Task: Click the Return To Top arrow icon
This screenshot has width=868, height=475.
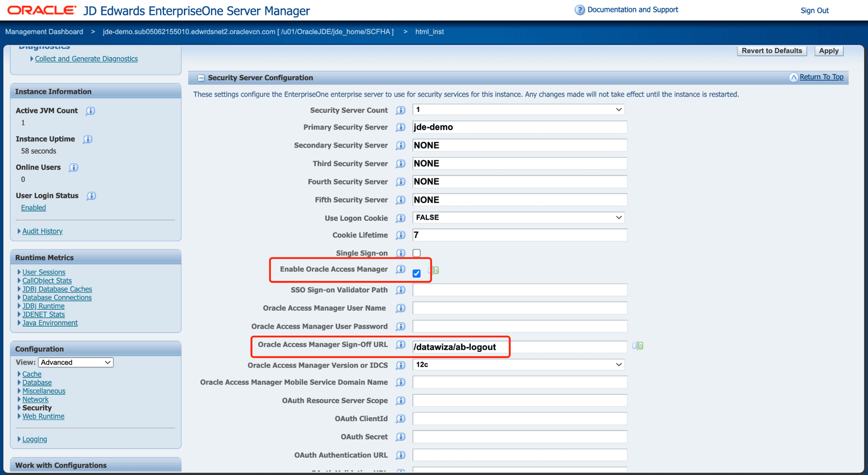Action: pos(794,77)
